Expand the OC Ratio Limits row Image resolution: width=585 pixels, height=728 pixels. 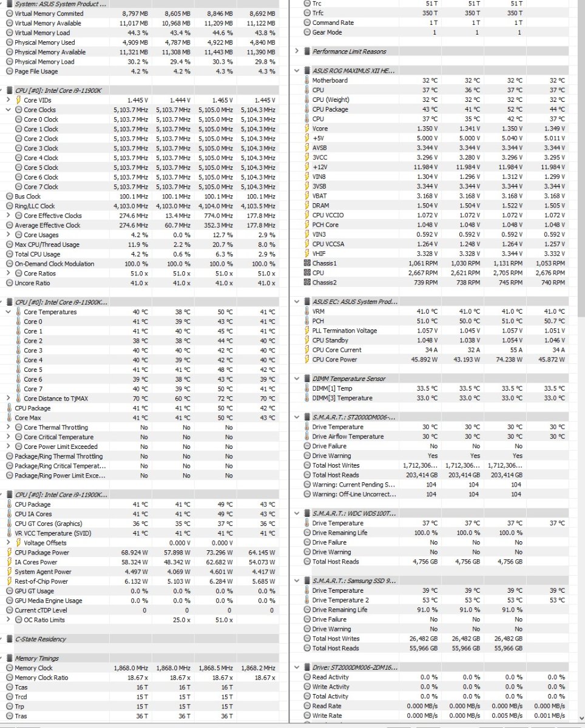[8, 620]
